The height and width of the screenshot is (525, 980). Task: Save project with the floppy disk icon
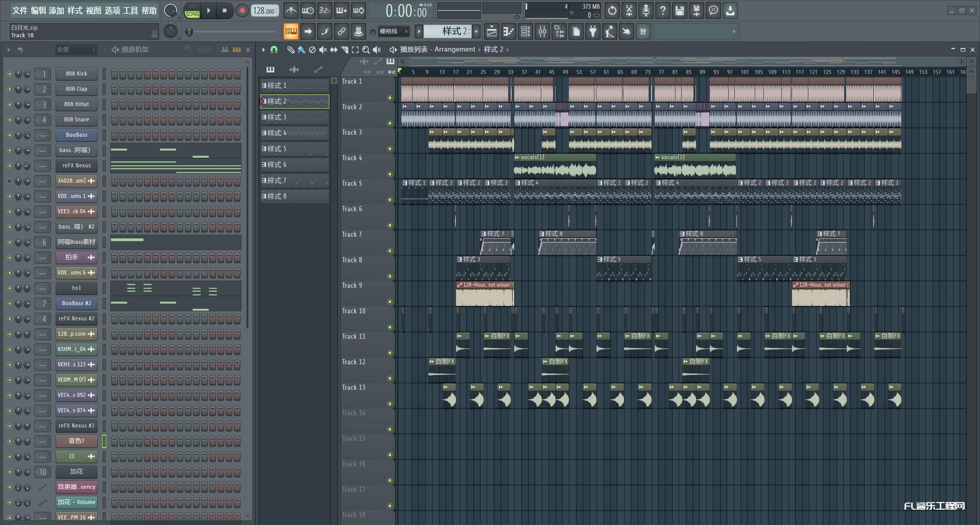[x=680, y=10]
